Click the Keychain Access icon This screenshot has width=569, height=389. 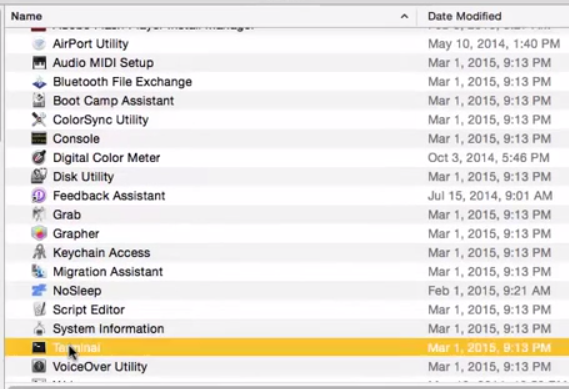tap(39, 253)
